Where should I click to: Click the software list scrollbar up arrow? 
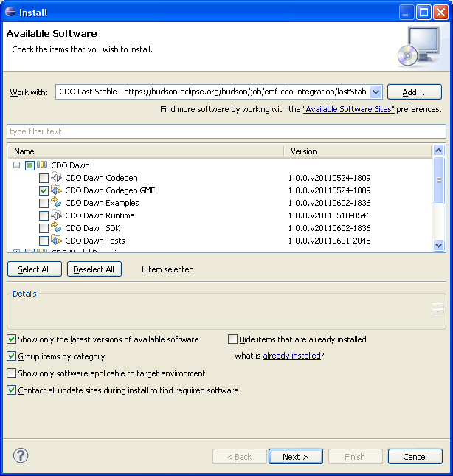point(439,150)
